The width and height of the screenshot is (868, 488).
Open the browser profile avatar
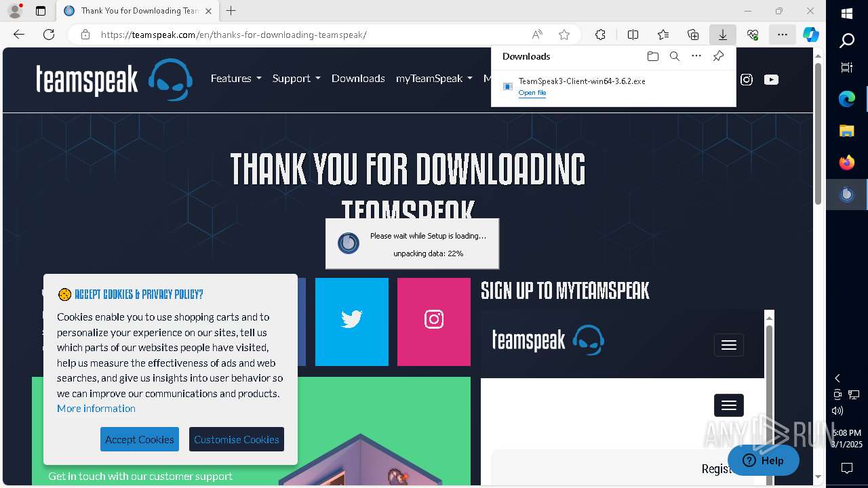(15, 11)
